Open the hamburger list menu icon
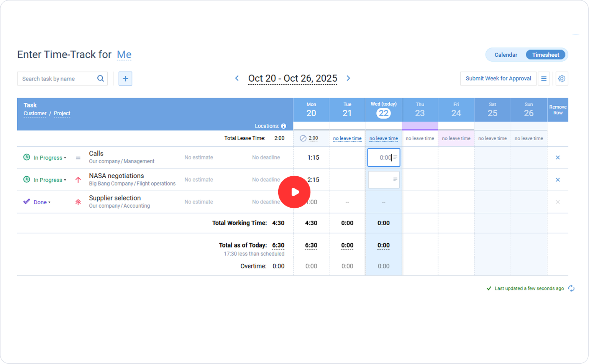This screenshot has height=364, width=589. click(543, 79)
